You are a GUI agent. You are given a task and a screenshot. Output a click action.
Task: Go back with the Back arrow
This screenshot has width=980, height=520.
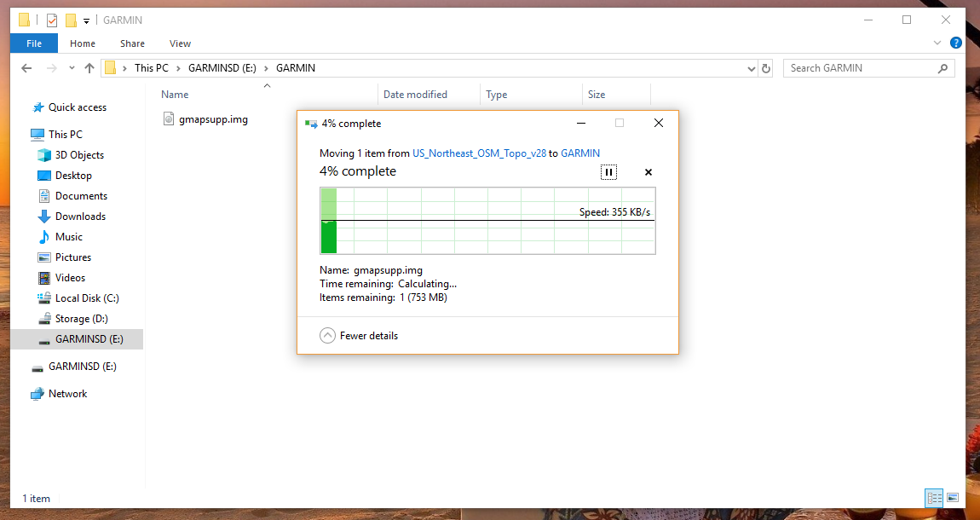click(26, 68)
